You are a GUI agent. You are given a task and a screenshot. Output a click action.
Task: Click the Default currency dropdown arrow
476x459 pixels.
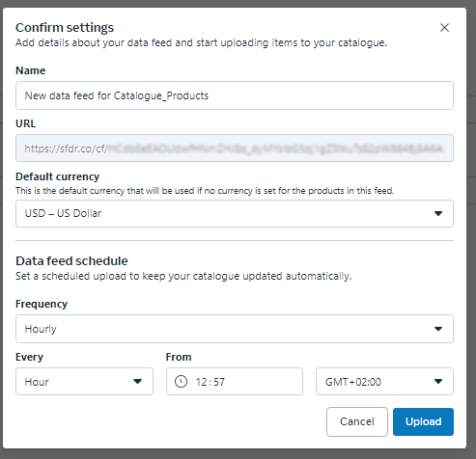click(438, 214)
